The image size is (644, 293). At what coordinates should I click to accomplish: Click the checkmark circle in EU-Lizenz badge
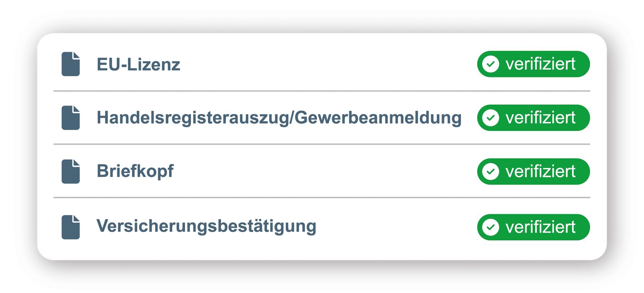pyautogui.click(x=490, y=64)
